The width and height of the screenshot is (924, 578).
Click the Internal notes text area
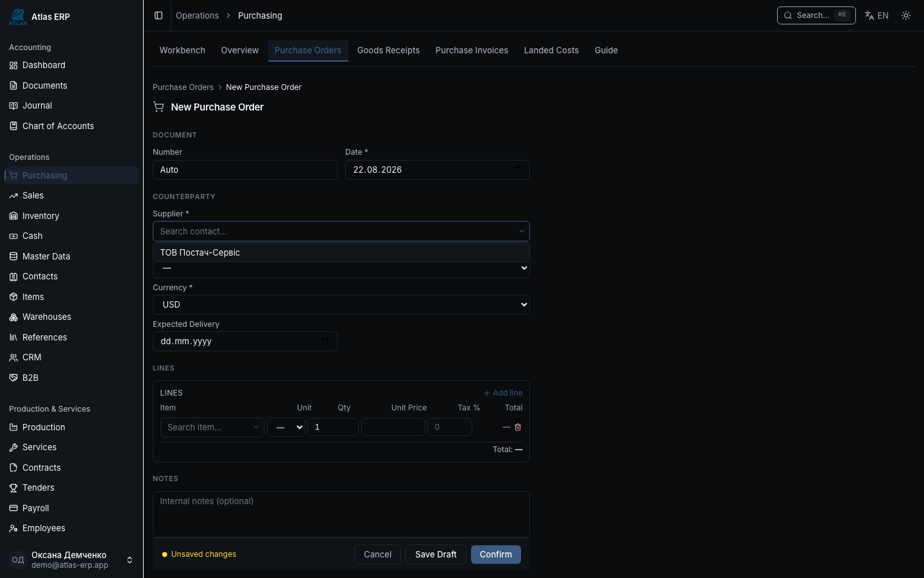click(341, 514)
